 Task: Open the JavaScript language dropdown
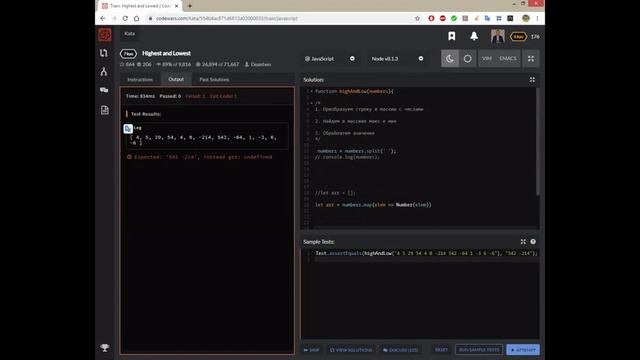pos(330,59)
